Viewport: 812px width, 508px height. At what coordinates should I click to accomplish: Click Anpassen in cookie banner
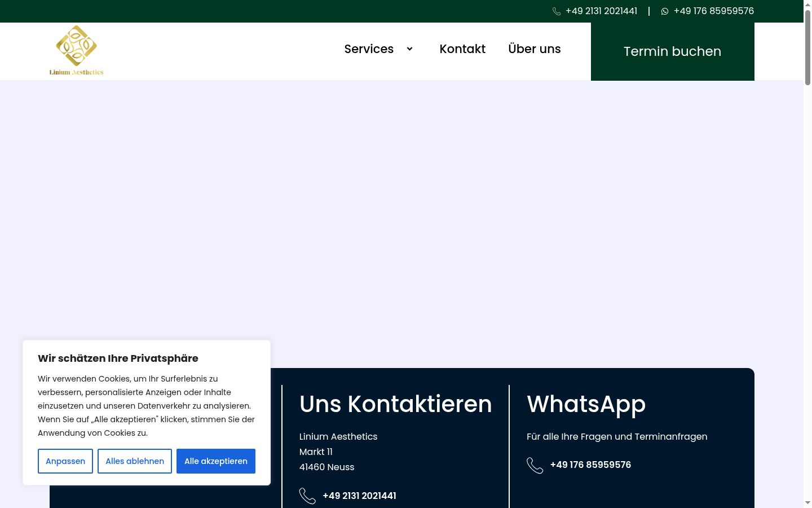[65, 461]
